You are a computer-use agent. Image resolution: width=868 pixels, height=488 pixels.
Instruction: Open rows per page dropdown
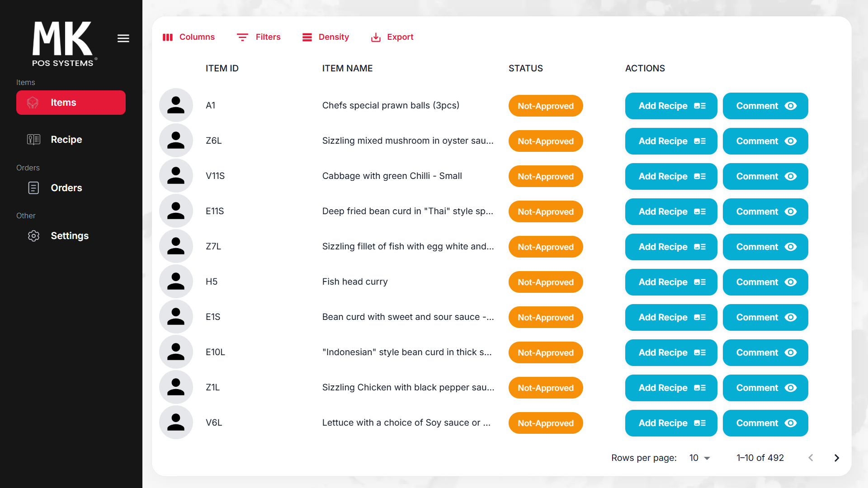click(699, 458)
